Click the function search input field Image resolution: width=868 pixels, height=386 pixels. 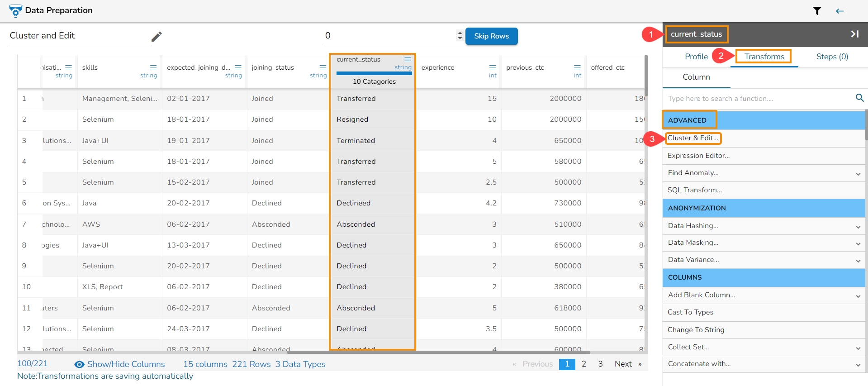(x=758, y=98)
